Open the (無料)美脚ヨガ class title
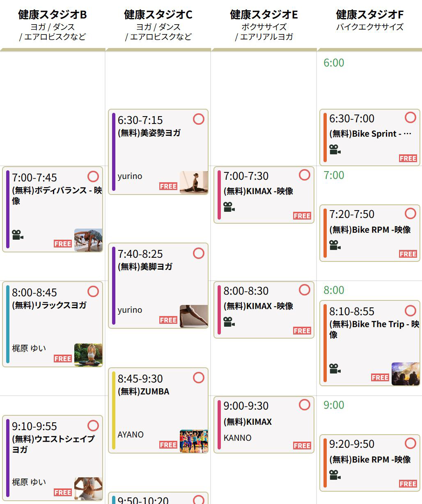The width and height of the screenshot is (422, 504). click(145, 267)
